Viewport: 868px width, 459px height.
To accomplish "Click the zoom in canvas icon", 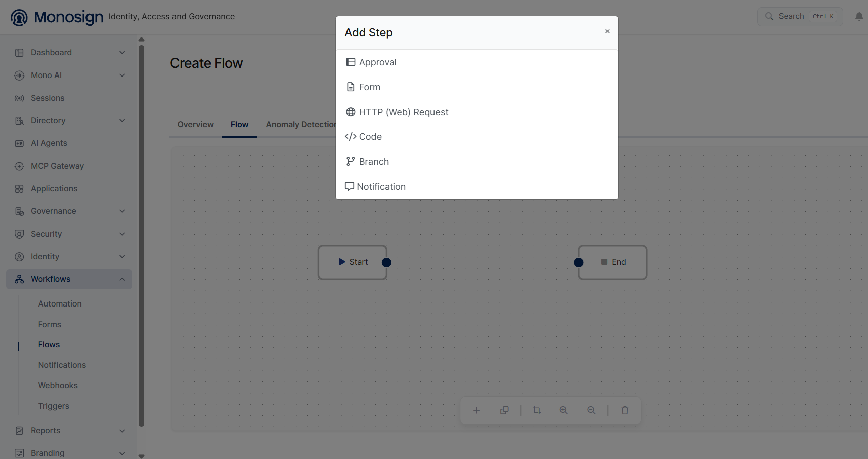I will [564, 410].
